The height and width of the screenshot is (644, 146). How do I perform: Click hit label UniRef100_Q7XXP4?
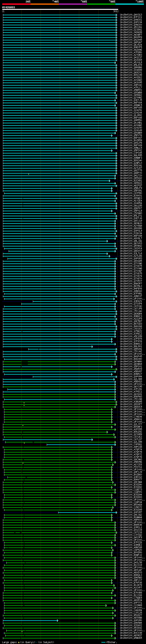point(131,304)
